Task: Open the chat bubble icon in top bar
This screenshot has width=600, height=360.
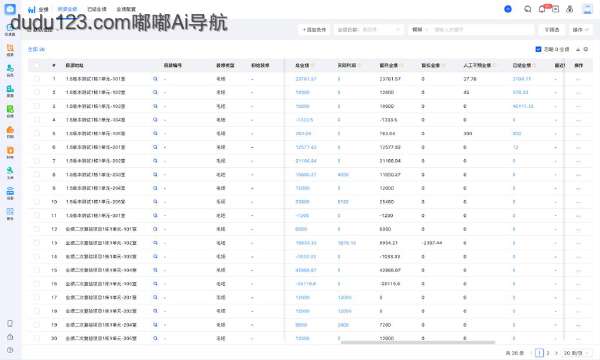Action: (528, 9)
